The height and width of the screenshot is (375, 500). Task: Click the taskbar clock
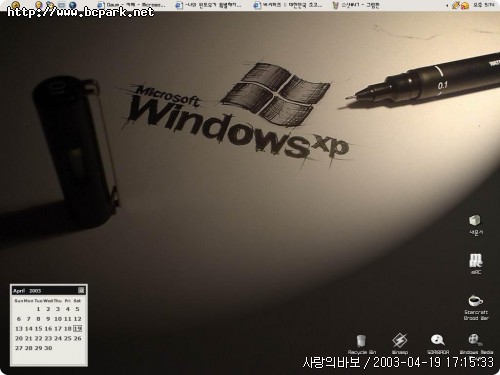[x=484, y=5]
